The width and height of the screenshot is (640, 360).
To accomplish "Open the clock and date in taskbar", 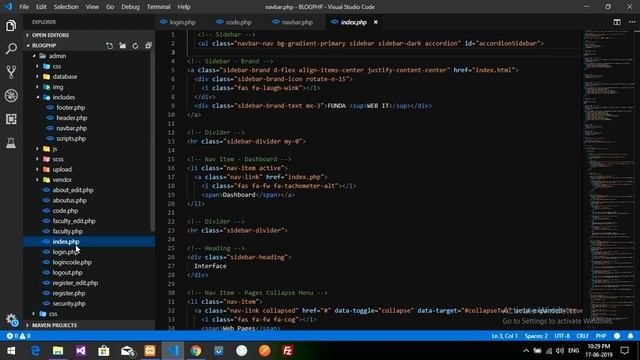I will click(599, 351).
